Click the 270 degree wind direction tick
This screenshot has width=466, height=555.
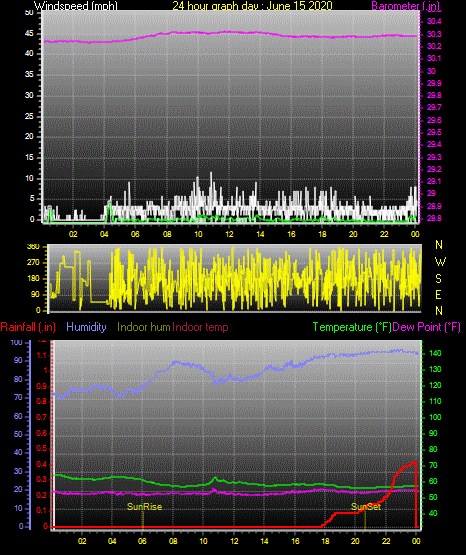click(x=33, y=263)
